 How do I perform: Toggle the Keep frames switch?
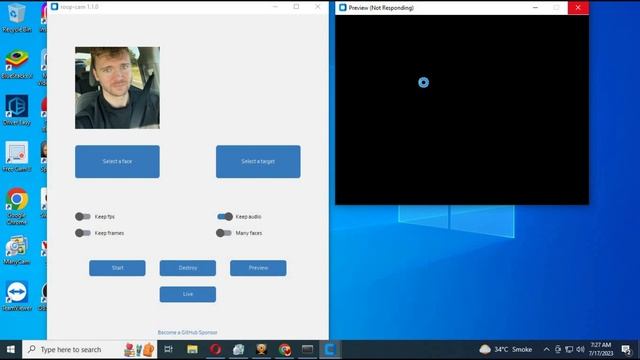(82, 233)
